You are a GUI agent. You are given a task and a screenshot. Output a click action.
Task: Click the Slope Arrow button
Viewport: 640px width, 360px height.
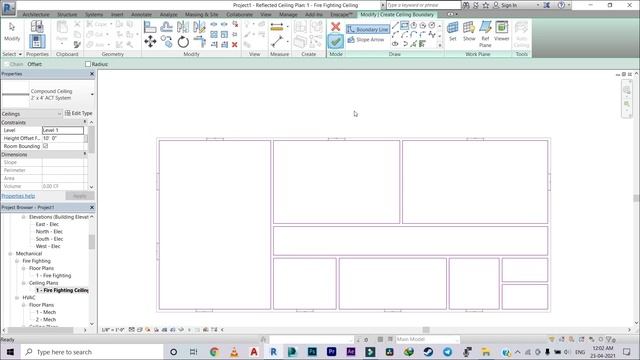point(366,40)
